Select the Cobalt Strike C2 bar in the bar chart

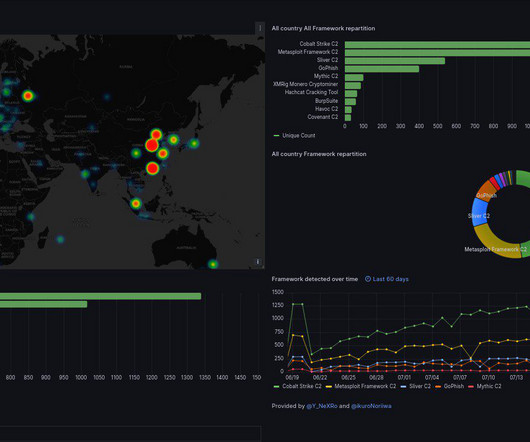point(437,45)
